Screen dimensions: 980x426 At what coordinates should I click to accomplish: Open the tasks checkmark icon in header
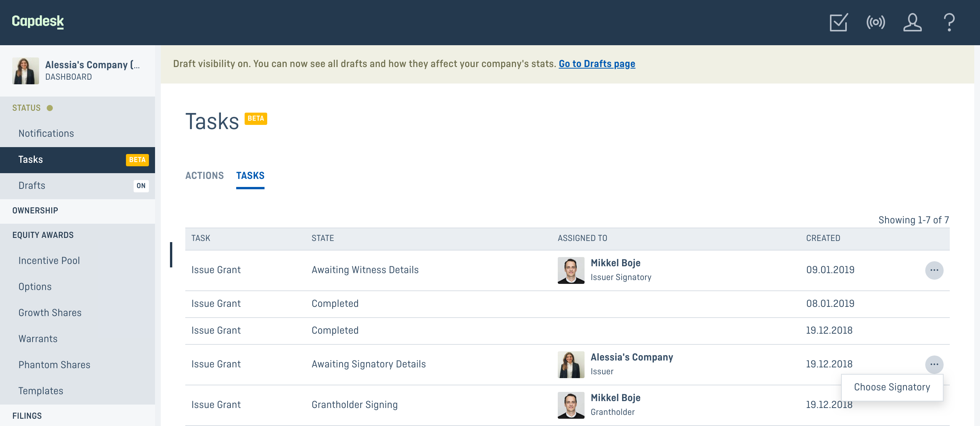coord(839,22)
